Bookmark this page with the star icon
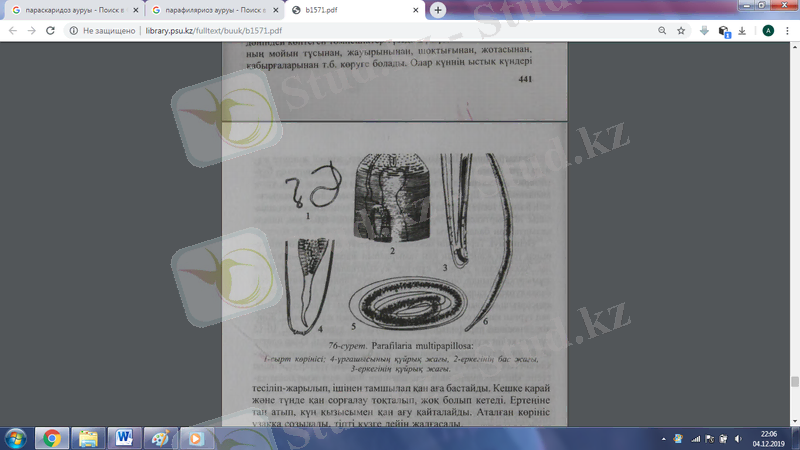 [681, 31]
